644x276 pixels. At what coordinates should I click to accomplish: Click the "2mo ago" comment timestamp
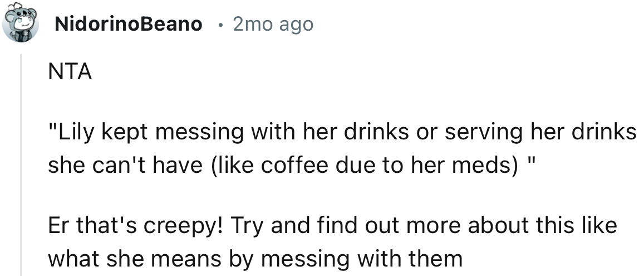273,25
